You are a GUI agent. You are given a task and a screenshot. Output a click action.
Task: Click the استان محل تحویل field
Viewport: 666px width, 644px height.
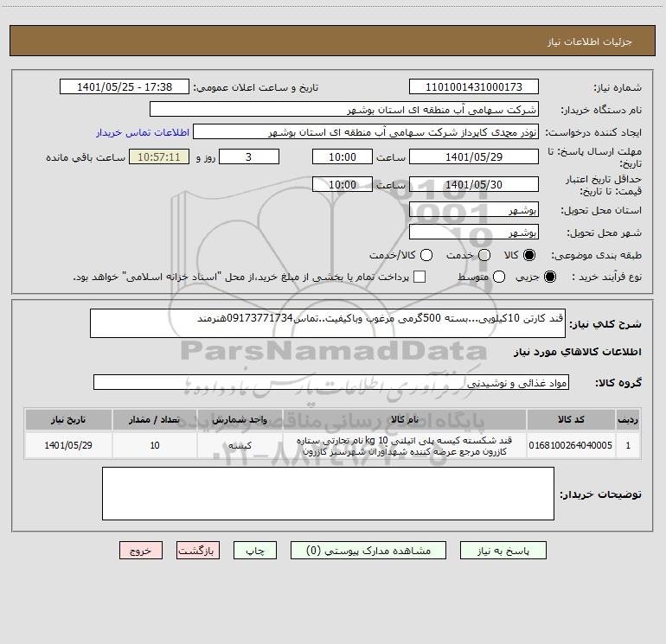click(474, 210)
